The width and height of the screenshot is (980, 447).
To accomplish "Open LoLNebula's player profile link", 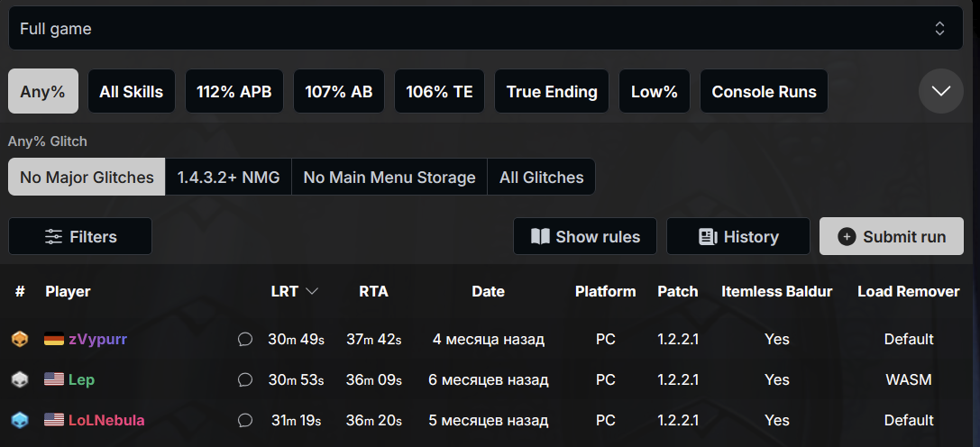I will (106, 421).
